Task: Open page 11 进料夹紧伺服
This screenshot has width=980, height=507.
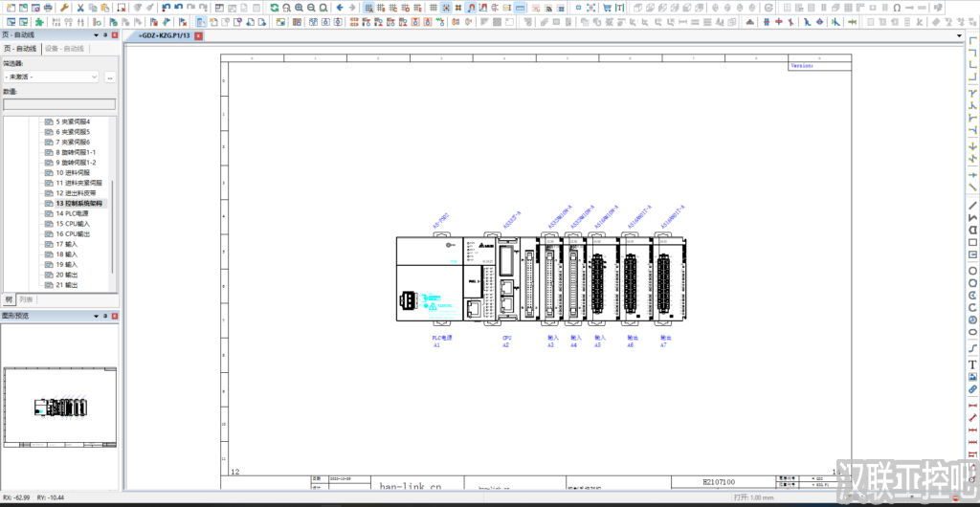Action: click(78, 183)
